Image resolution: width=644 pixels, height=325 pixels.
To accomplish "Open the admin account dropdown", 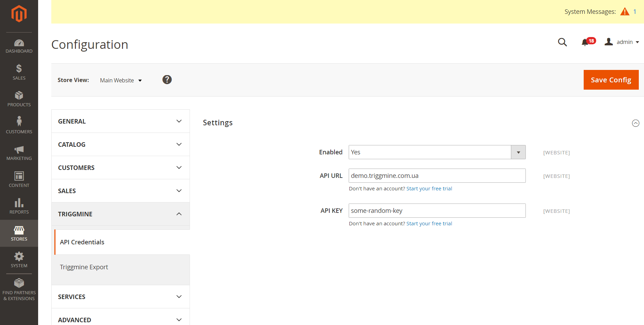I will pyautogui.click(x=622, y=42).
